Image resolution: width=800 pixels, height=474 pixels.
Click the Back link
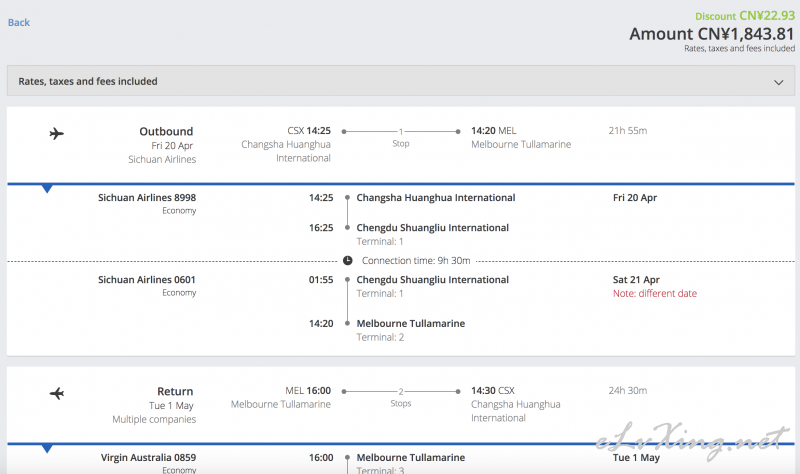coord(19,22)
